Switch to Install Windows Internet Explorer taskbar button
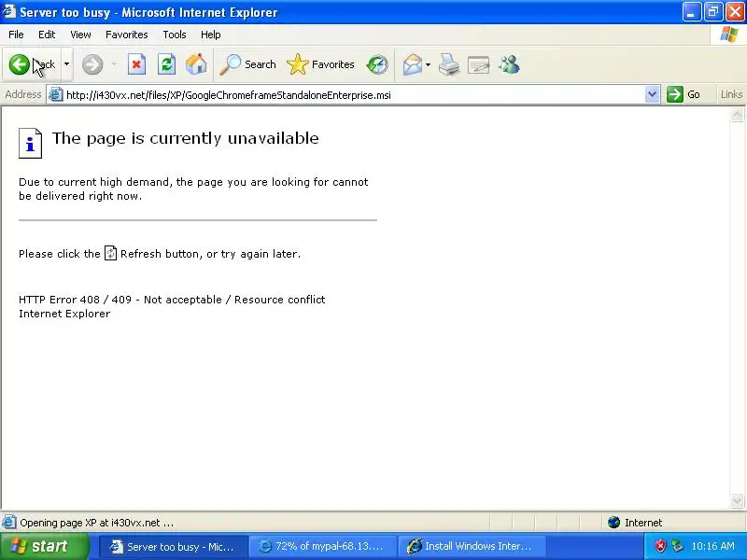 (472, 546)
